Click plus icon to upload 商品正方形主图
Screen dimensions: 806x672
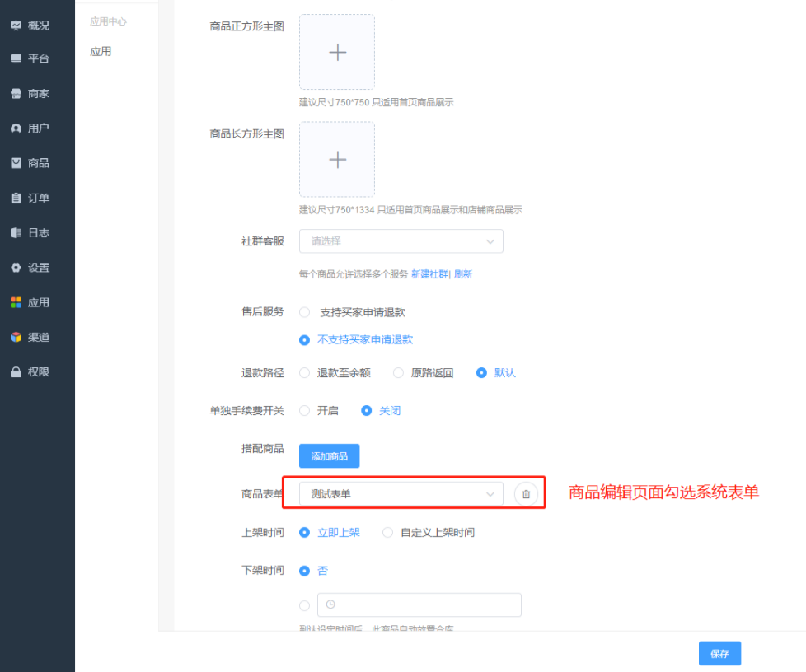pyautogui.click(x=338, y=53)
